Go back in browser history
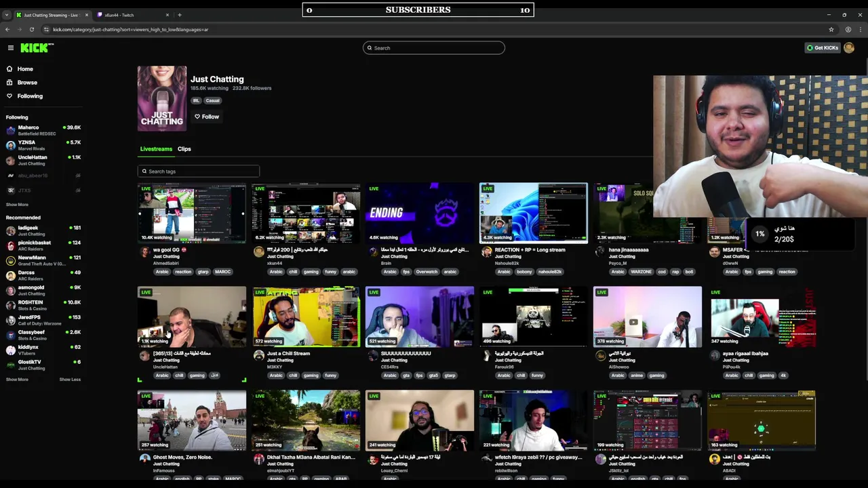868x488 pixels. (7, 30)
